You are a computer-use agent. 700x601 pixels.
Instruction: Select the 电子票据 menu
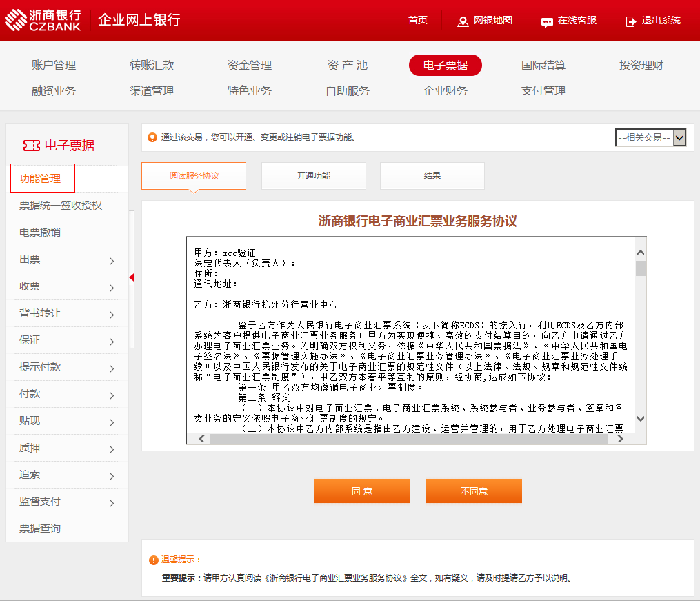tap(446, 65)
